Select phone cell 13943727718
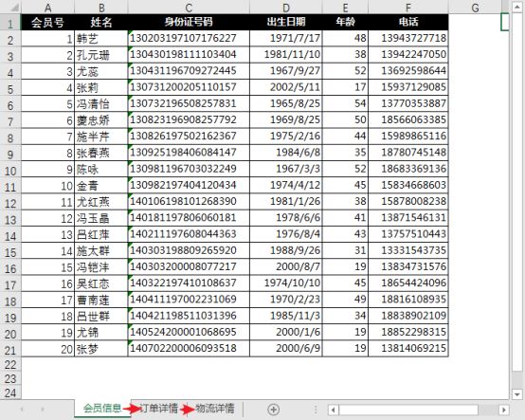This screenshot has width=525, height=420. 408,39
